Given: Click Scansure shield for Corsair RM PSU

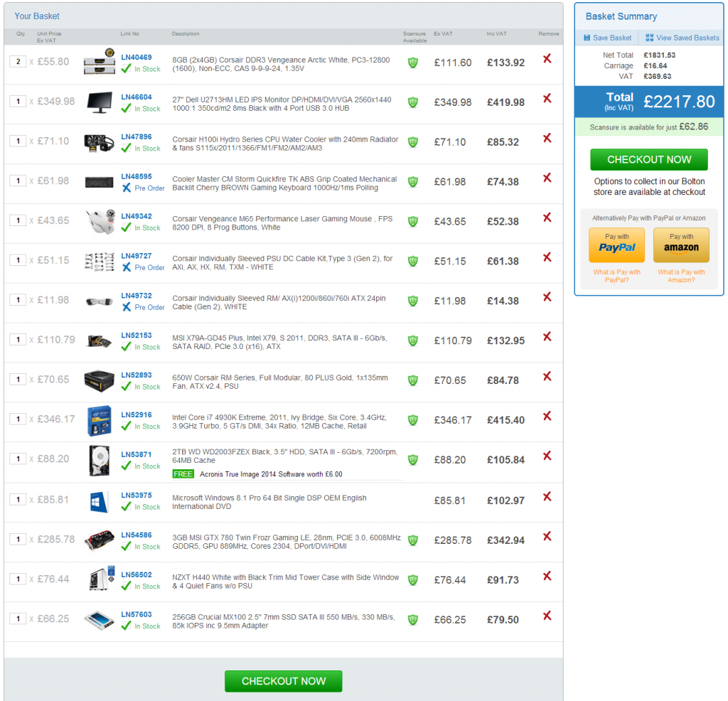Looking at the screenshot, I should click(x=413, y=380).
